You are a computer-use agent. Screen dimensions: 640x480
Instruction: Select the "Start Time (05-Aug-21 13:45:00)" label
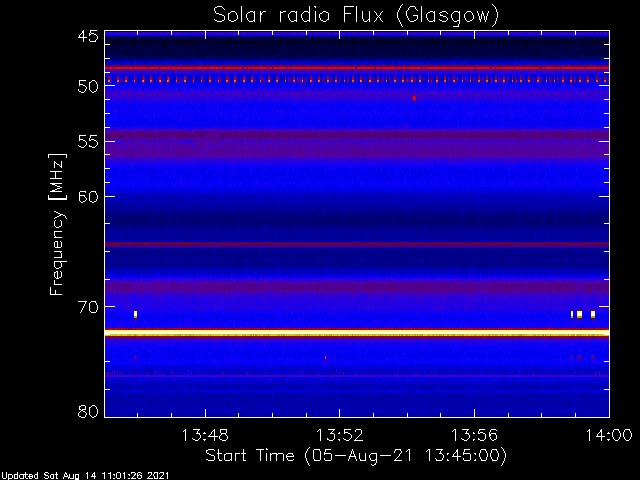(x=356, y=456)
